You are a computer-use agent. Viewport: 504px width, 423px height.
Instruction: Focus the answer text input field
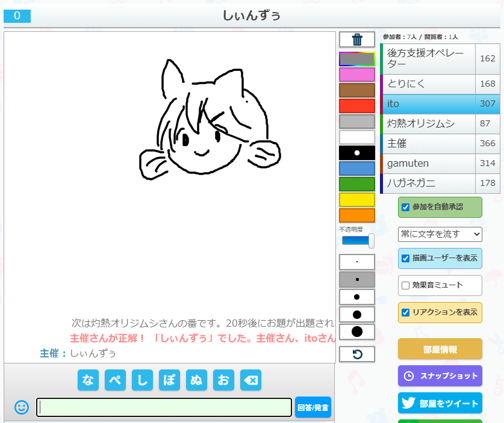tap(164, 407)
